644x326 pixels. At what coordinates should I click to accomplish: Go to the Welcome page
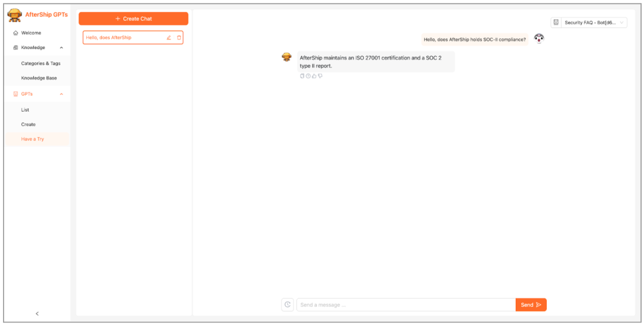click(x=31, y=33)
